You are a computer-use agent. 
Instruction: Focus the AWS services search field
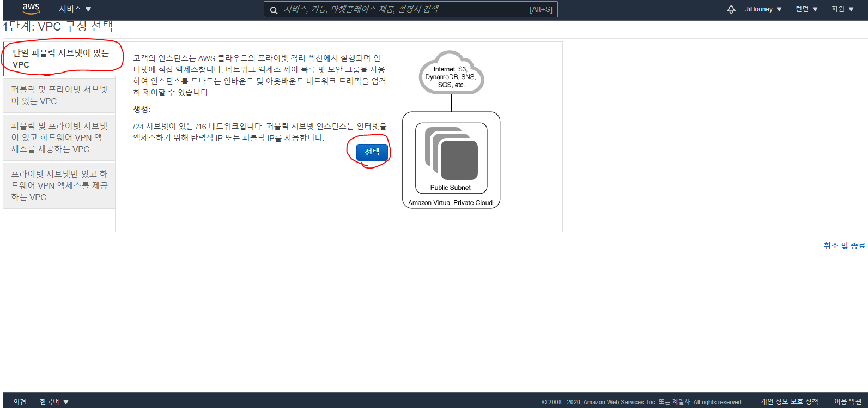coord(411,9)
